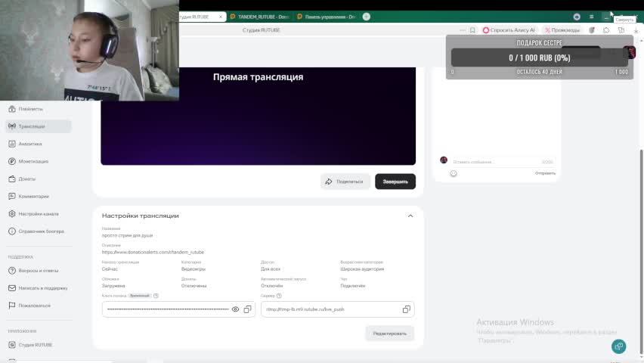
Task: Click the Поделиться share button
Action: pyautogui.click(x=345, y=181)
